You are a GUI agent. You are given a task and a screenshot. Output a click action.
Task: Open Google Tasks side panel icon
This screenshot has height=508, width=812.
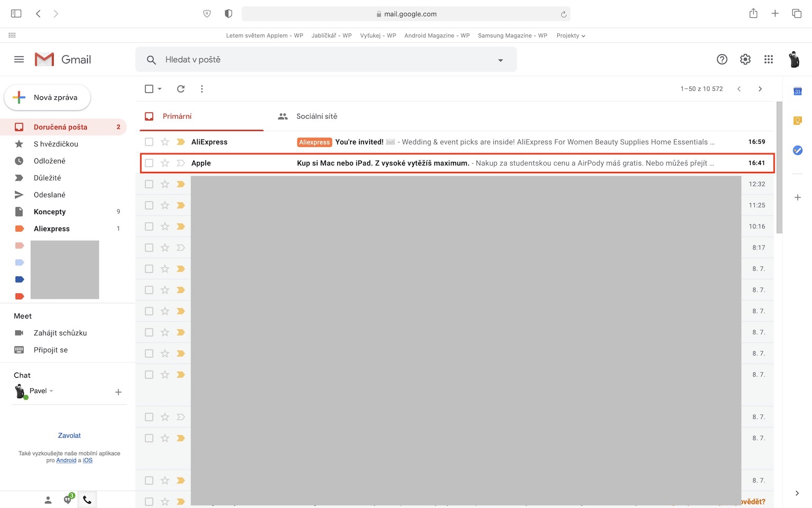[798, 150]
